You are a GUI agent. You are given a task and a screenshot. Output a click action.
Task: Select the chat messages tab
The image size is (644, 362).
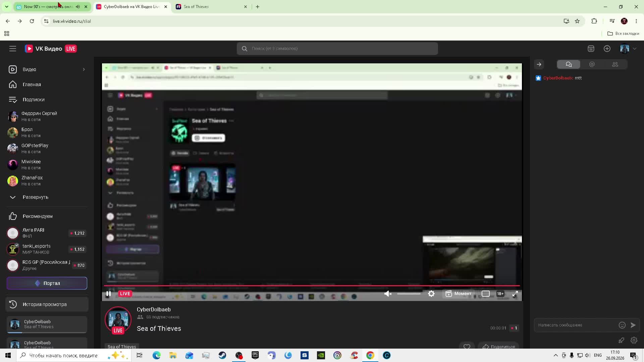[569, 64]
